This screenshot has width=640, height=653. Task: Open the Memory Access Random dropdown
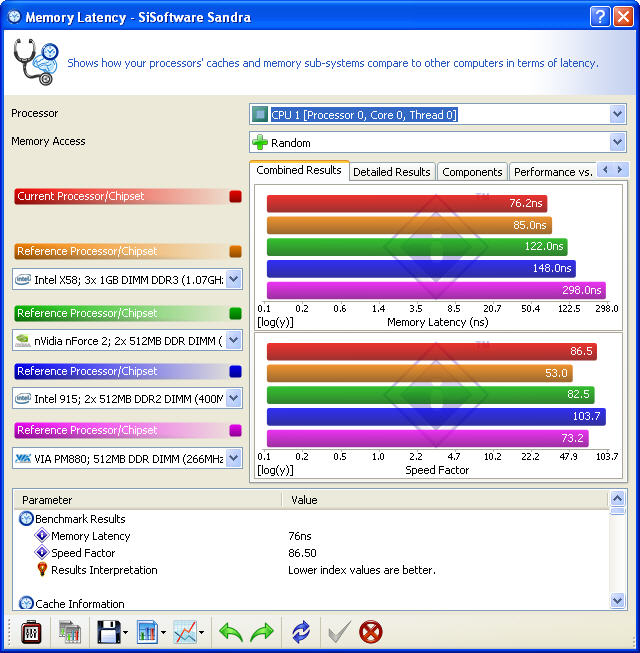click(618, 142)
